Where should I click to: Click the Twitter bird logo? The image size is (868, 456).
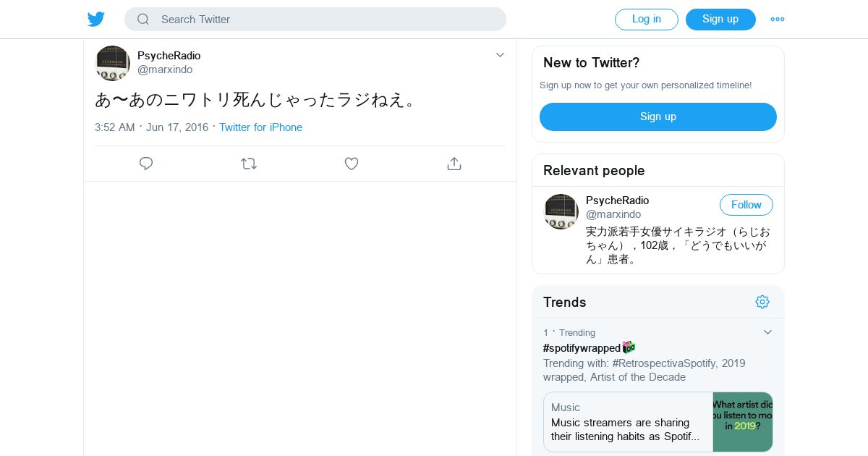coord(96,20)
